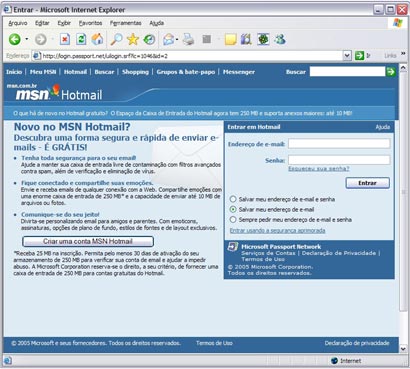This screenshot has width=410, height=369.
Task: Open Serviços de Contas link
Action: tap(268, 253)
